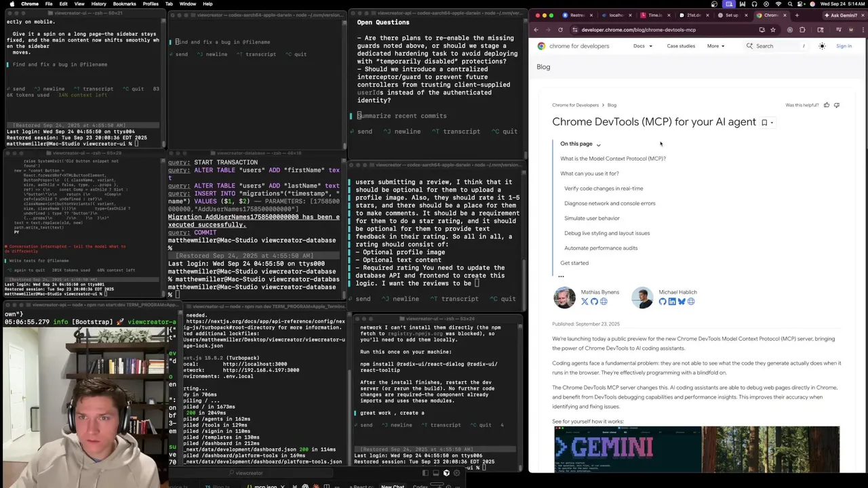
Task: Jump to Simulate user behavior
Action: pyautogui.click(x=592, y=218)
